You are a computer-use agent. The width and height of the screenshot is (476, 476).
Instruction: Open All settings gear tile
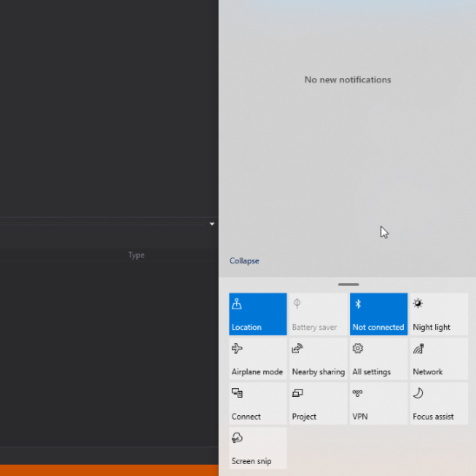click(x=379, y=359)
